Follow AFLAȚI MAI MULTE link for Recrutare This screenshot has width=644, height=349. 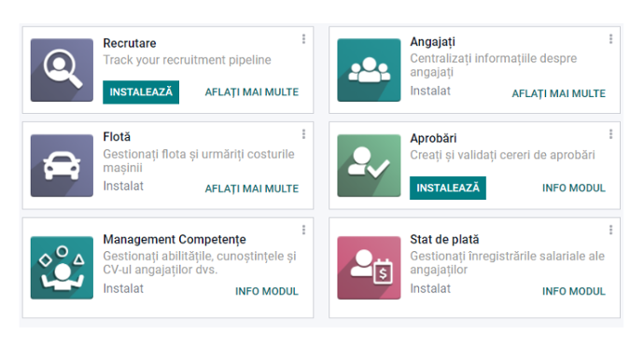pyautogui.click(x=252, y=92)
